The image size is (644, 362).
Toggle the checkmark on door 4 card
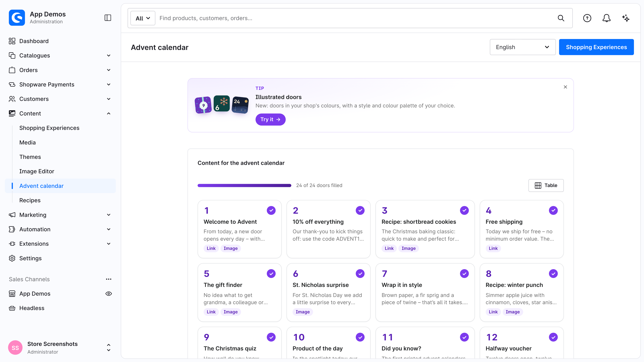pyautogui.click(x=553, y=210)
